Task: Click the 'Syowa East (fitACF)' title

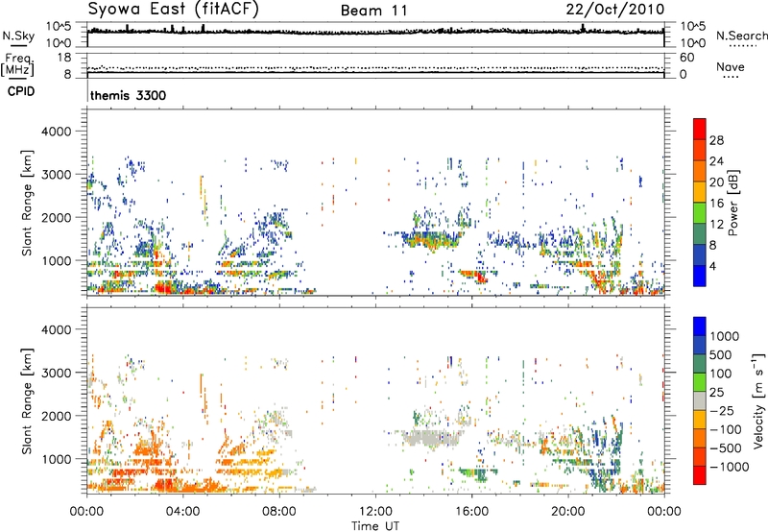Action: pyautogui.click(x=174, y=9)
